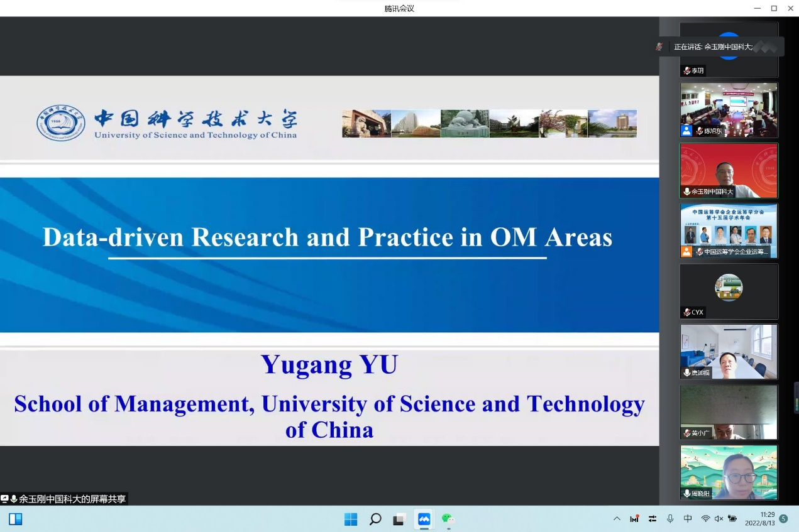799x532 pixels.
Task: Minimize the Tencent Meeting window
Action: pos(759,8)
